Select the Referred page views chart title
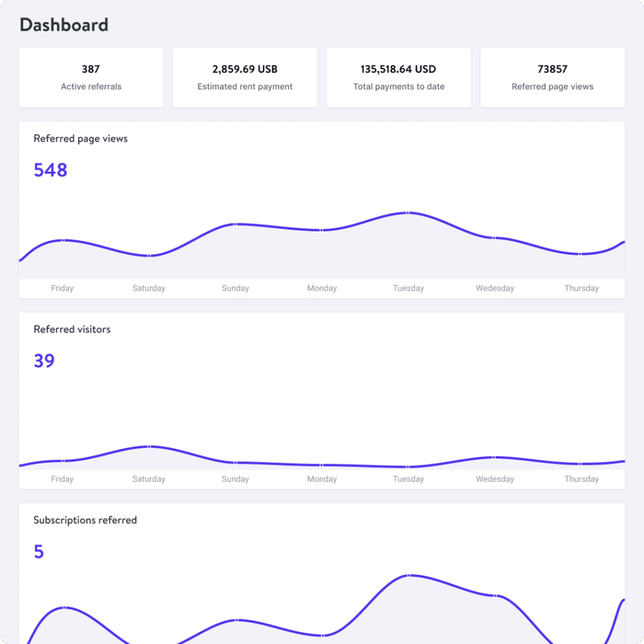Viewport: 644px width, 644px height. click(x=80, y=138)
